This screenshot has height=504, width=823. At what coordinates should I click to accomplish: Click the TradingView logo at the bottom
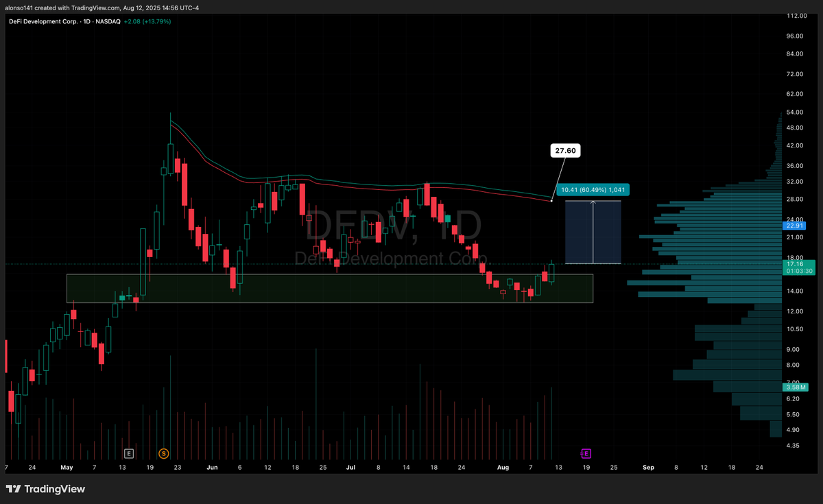pyautogui.click(x=45, y=489)
